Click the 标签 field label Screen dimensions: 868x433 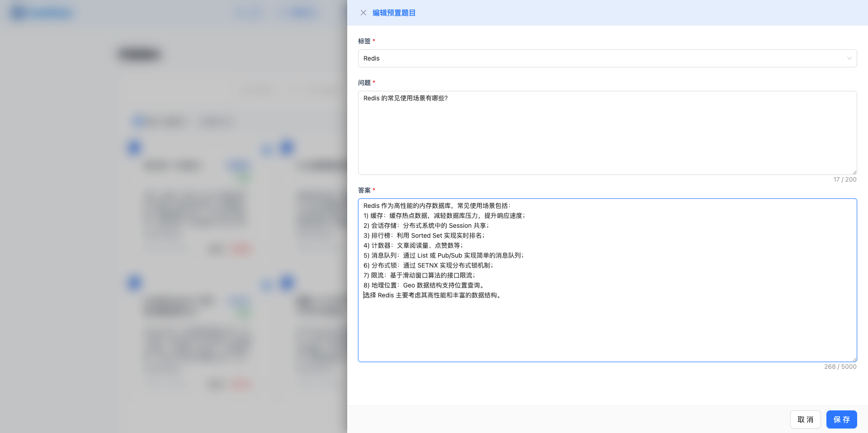pyautogui.click(x=364, y=41)
